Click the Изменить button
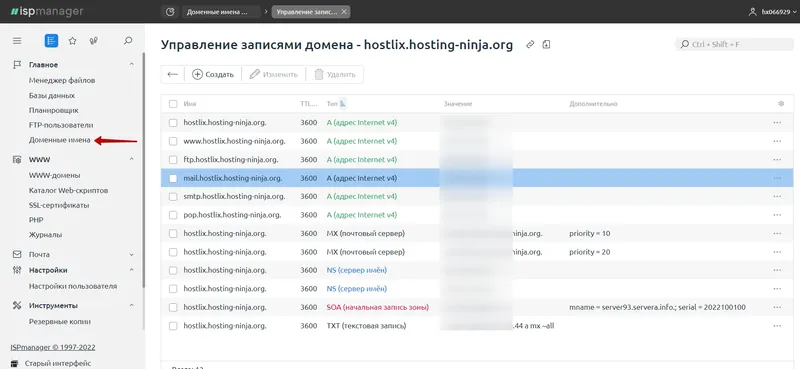Image resolution: width=800 pixels, height=369 pixels. [273, 75]
